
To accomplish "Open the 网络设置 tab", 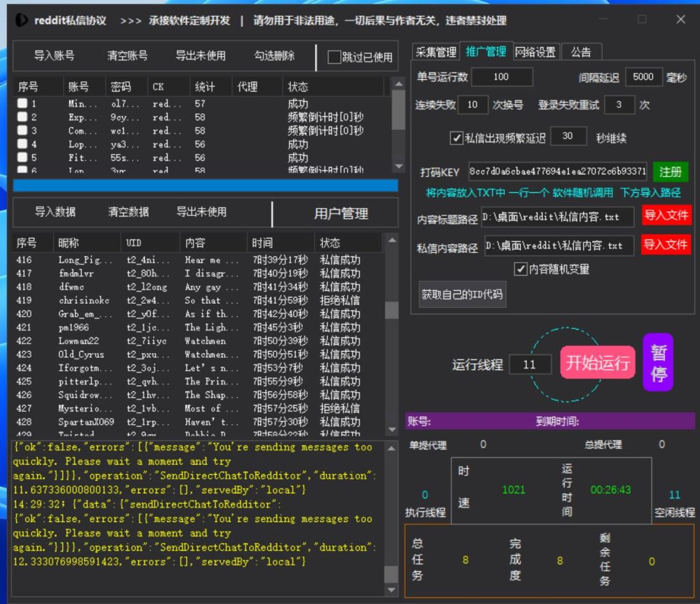I will [x=536, y=52].
